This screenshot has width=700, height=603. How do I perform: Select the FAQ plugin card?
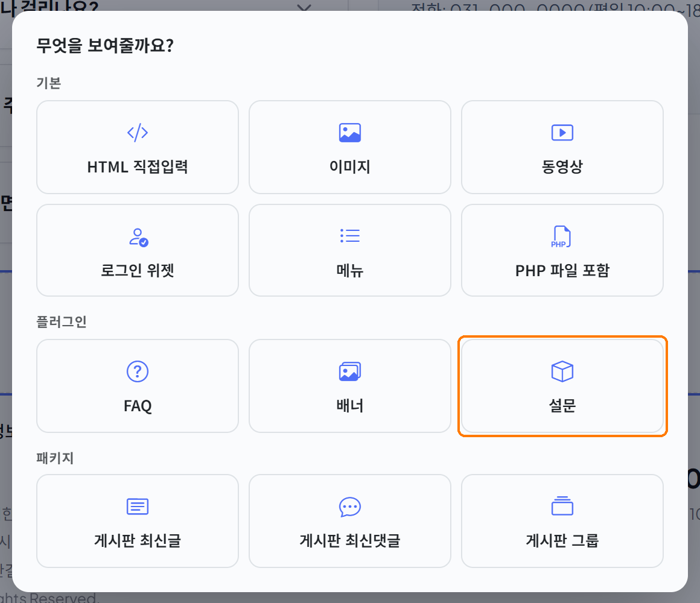click(138, 386)
